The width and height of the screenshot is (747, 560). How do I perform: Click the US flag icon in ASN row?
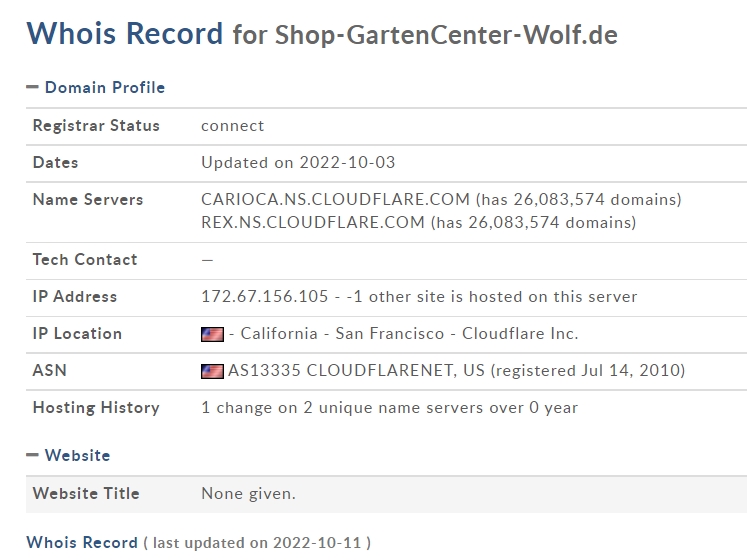point(212,371)
